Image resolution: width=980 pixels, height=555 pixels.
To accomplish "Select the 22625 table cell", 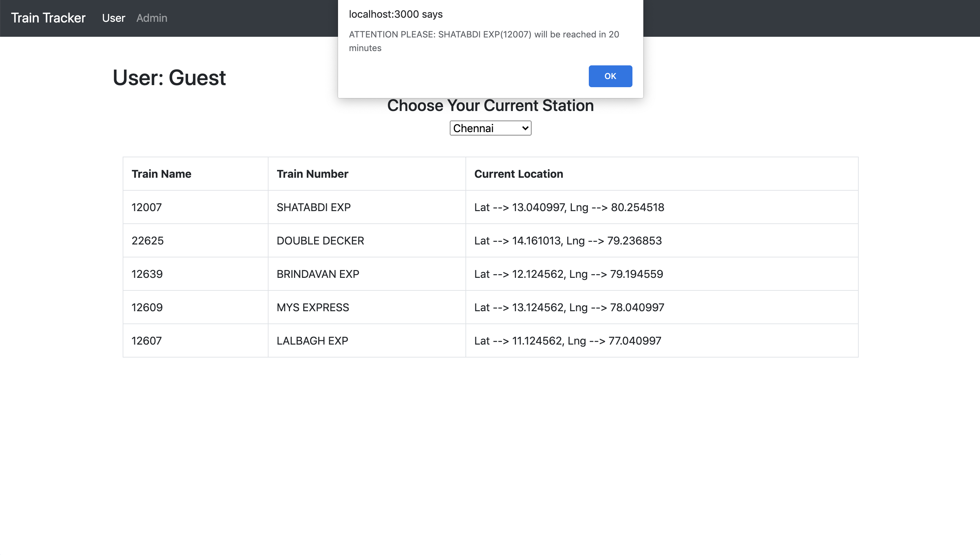I will [x=147, y=240].
